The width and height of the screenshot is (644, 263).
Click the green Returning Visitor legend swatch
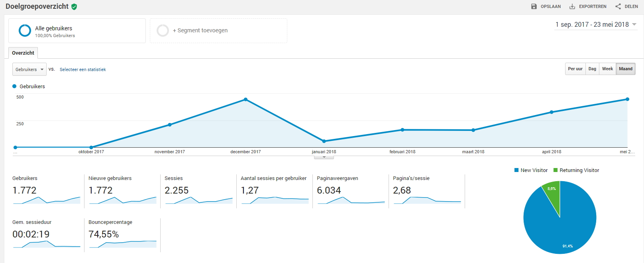tap(556, 170)
